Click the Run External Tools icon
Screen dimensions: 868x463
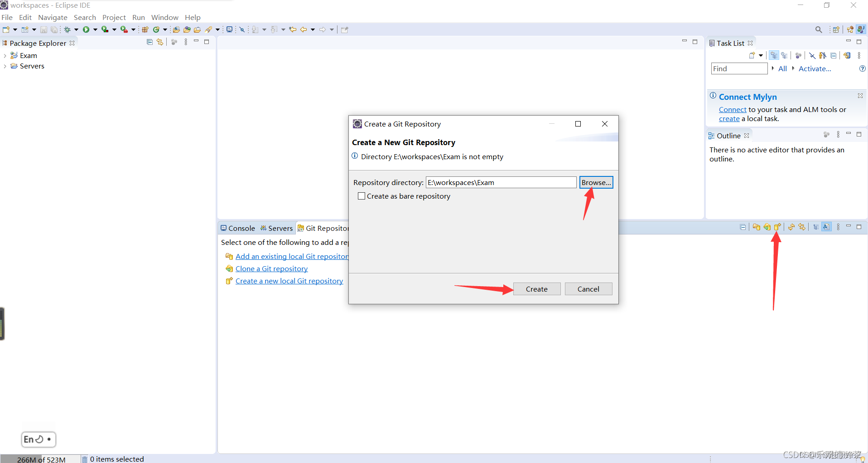124,29
